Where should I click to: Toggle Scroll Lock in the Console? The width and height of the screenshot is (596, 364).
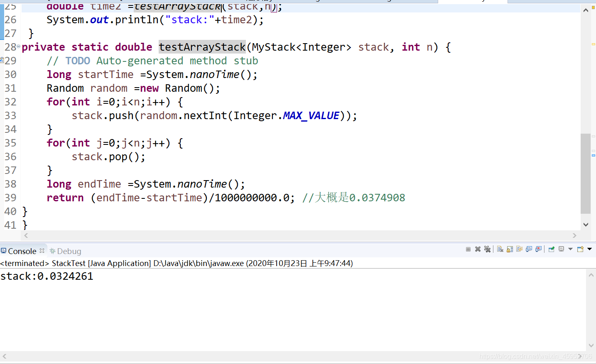(x=510, y=249)
